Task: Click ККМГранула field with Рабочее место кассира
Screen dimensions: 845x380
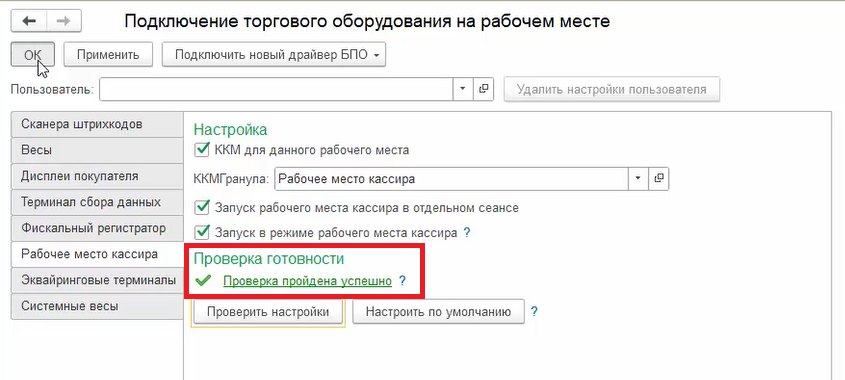Action: click(451, 178)
